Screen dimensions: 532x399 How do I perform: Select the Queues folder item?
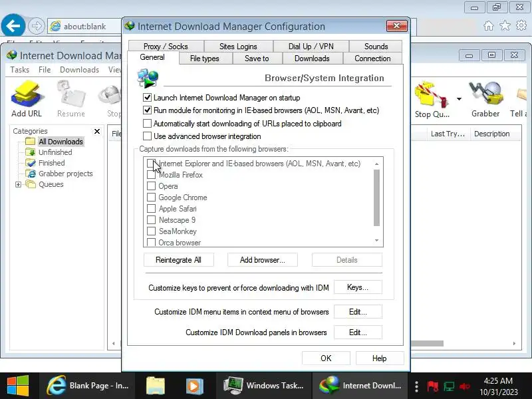51,184
